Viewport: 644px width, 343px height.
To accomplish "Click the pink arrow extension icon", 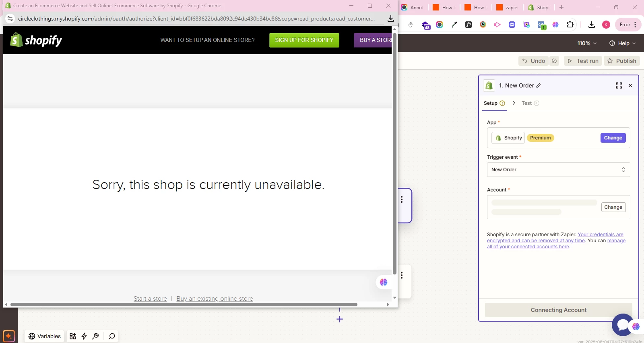I will [x=497, y=25].
